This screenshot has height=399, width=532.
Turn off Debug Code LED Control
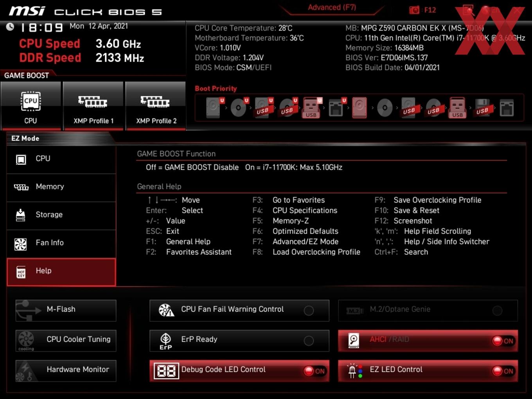click(315, 371)
